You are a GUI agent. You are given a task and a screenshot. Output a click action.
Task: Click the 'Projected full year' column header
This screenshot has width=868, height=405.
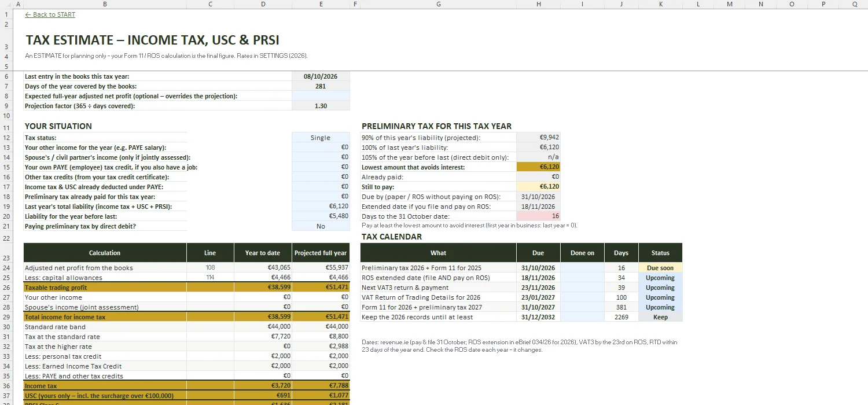point(321,253)
